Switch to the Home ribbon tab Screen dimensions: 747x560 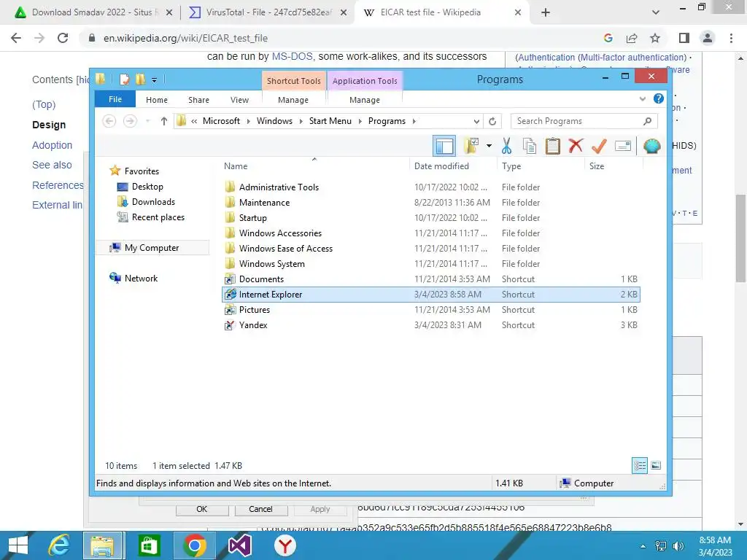click(157, 99)
